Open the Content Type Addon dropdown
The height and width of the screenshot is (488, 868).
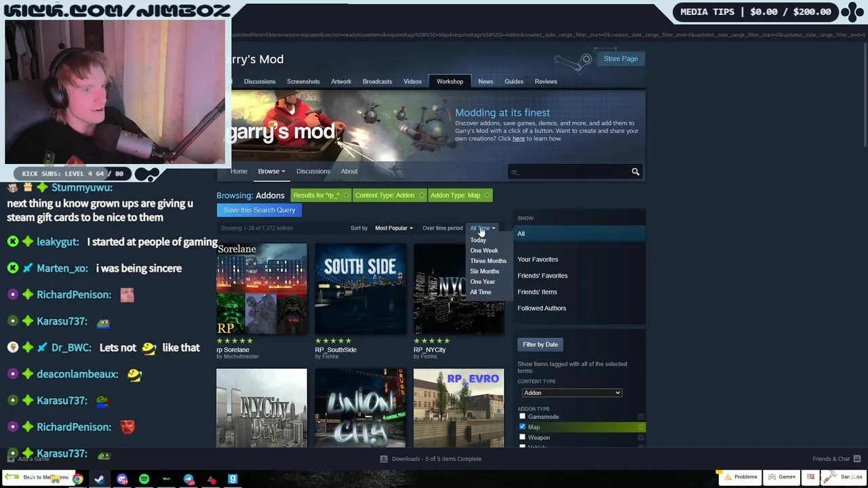(572, 393)
